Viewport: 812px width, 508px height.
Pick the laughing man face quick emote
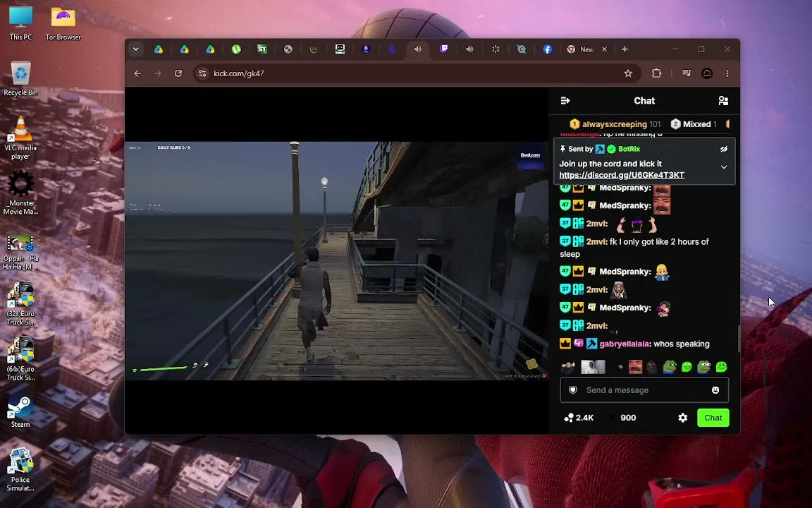click(x=635, y=367)
